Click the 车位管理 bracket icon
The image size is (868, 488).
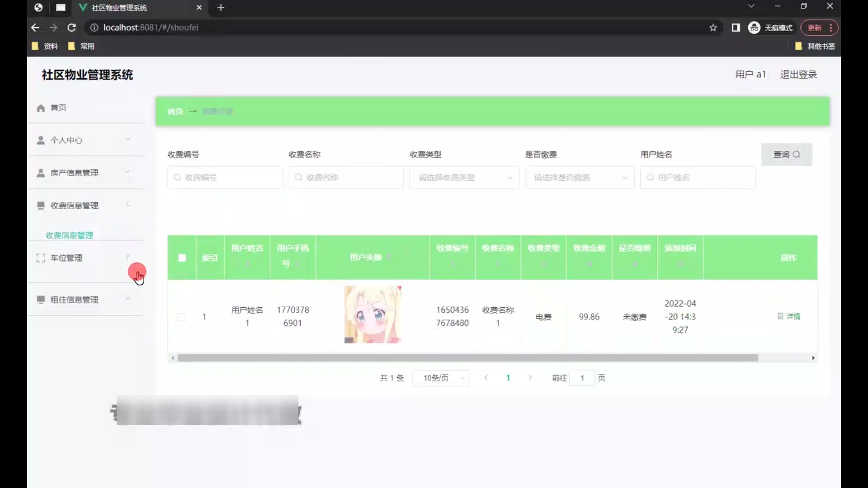(41, 258)
